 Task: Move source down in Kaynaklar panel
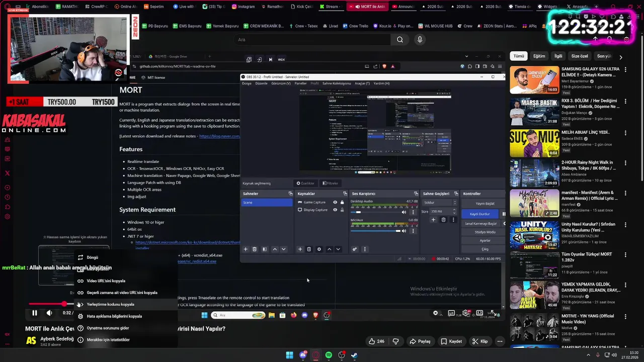click(x=338, y=249)
